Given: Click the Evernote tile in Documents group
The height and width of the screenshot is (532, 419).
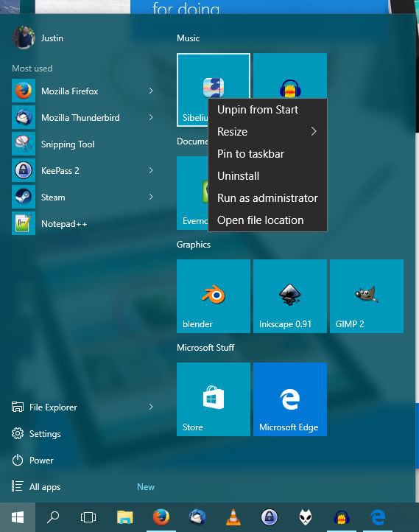Looking at the screenshot, I should (192, 193).
